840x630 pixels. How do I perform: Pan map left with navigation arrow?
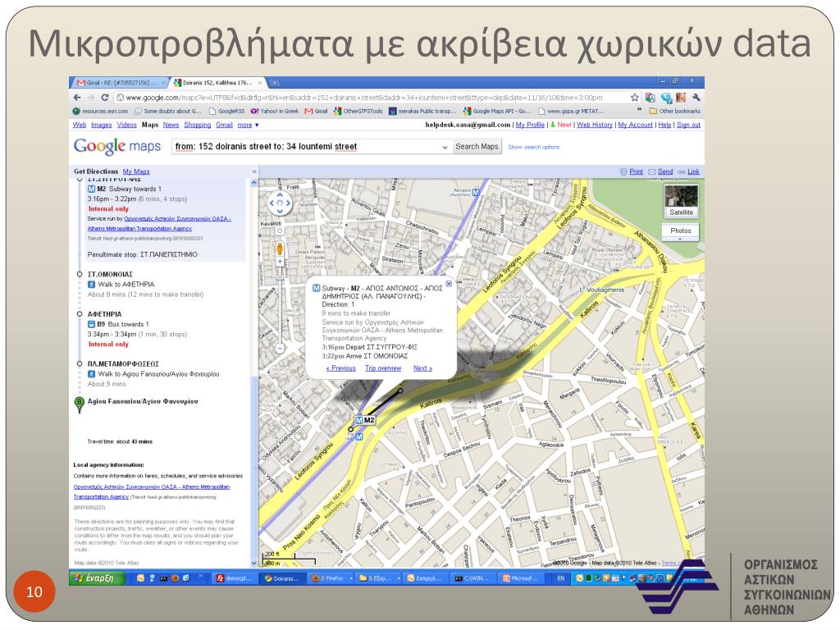tap(271, 203)
